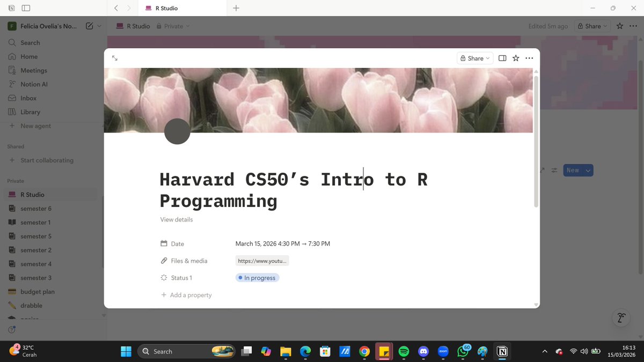Open the modal's three-dot more options menu

pyautogui.click(x=529, y=58)
